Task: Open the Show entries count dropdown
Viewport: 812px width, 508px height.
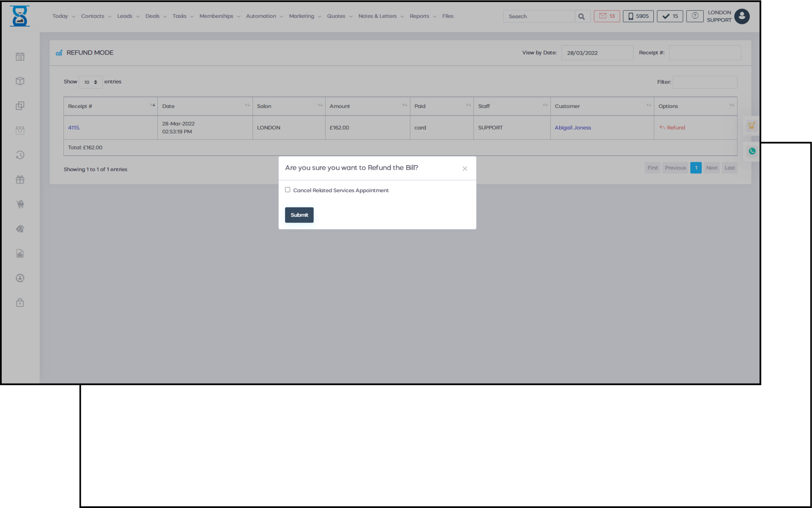Action: (91, 82)
